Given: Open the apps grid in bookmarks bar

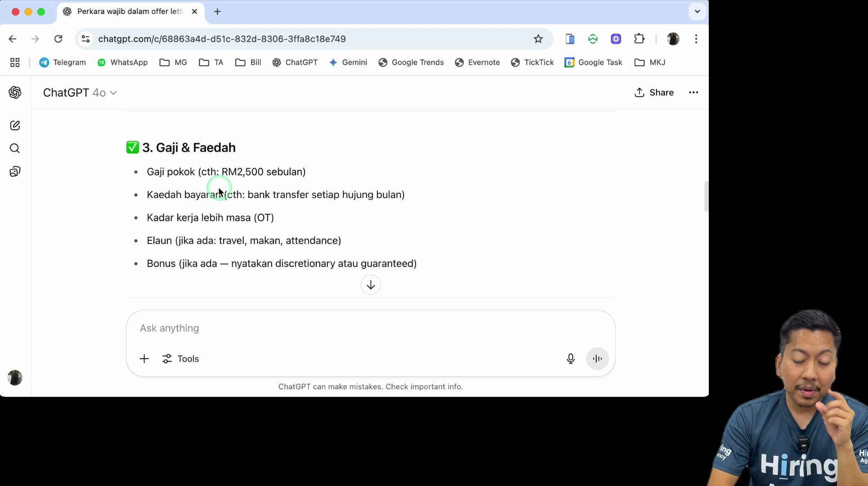Looking at the screenshot, I should click(15, 63).
